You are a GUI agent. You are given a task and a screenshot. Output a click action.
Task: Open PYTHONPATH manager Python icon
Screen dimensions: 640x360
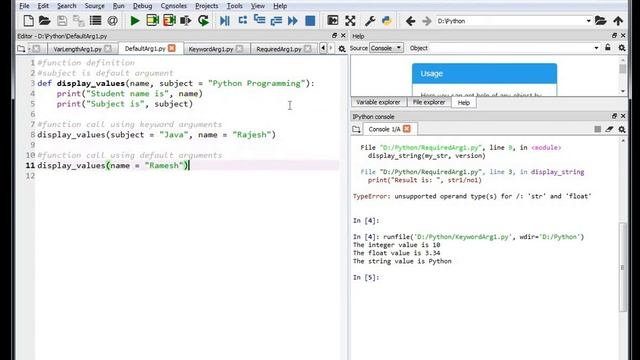(387, 21)
